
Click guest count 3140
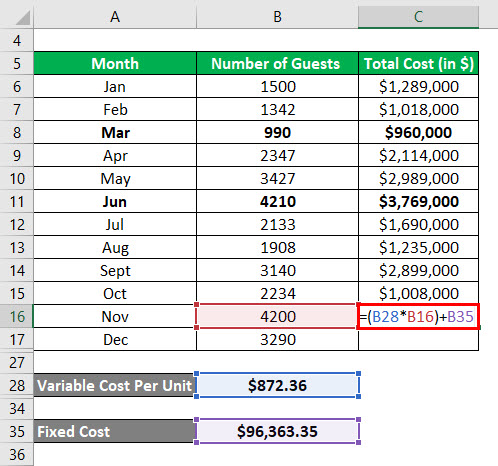tap(277, 270)
